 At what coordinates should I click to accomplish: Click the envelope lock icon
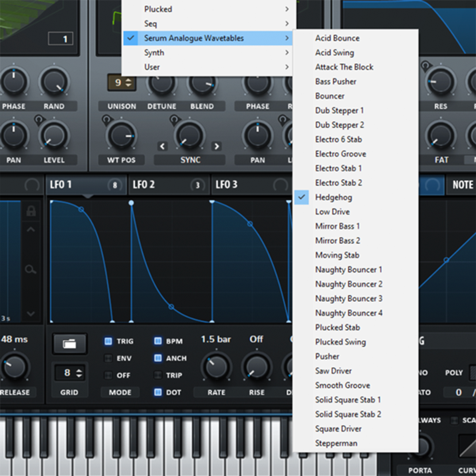[x=31, y=211]
